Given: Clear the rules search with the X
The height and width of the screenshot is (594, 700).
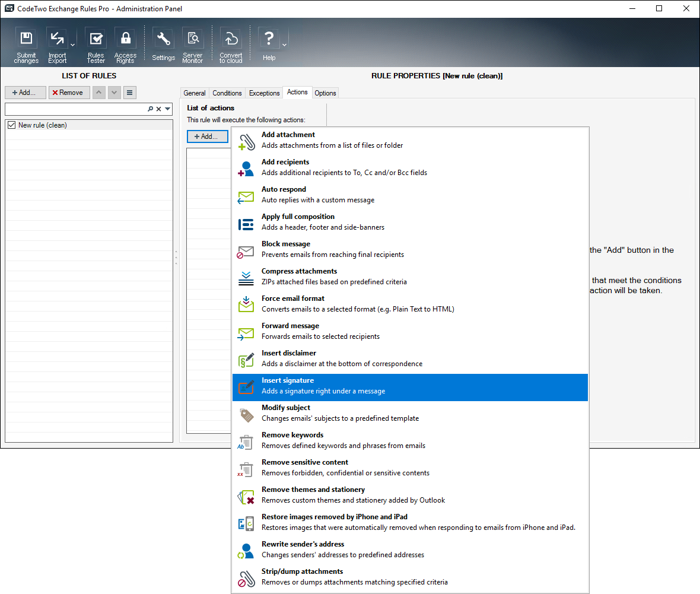Looking at the screenshot, I should (x=158, y=109).
